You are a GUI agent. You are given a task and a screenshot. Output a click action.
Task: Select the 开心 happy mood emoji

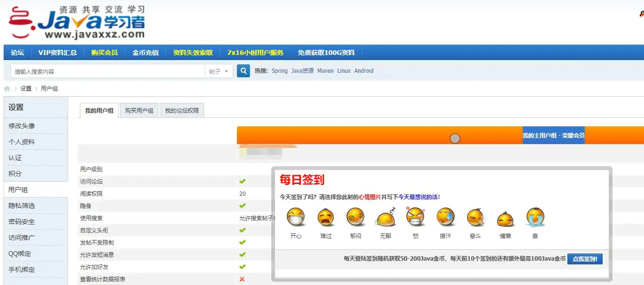(x=296, y=217)
